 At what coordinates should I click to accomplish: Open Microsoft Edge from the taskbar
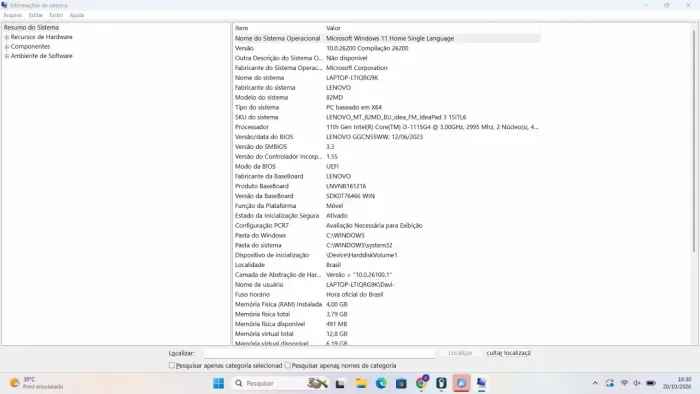tap(381, 383)
